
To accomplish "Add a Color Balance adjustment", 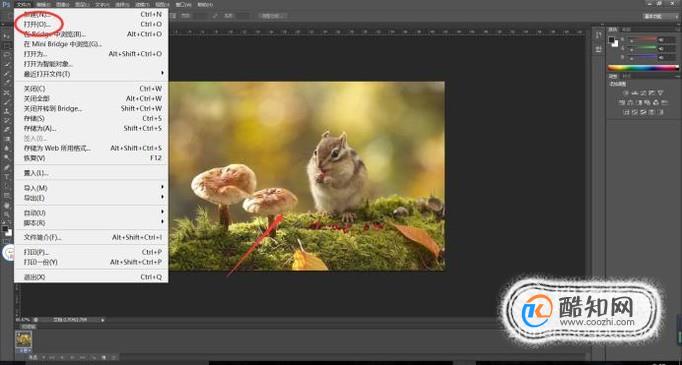I will pyautogui.click(x=630, y=103).
